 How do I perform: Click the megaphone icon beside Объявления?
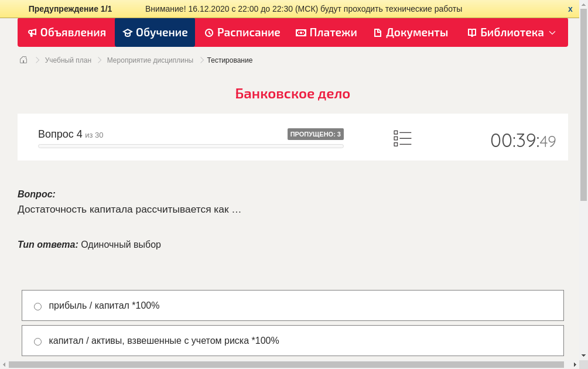(x=32, y=33)
